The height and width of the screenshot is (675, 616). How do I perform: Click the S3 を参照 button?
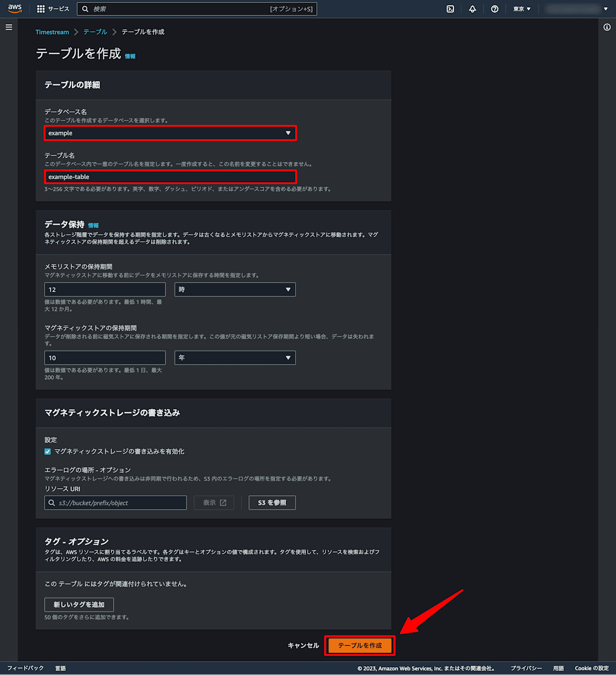pos(272,503)
